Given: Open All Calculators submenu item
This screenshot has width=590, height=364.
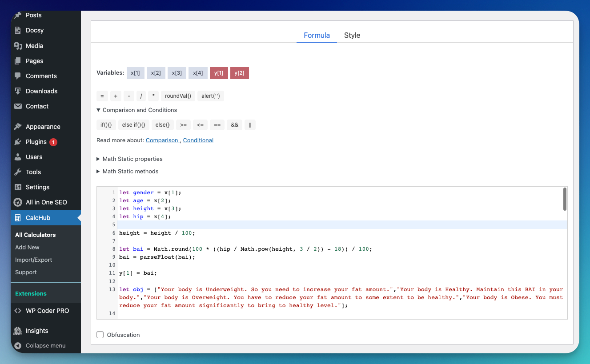Looking at the screenshot, I should point(36,235).
